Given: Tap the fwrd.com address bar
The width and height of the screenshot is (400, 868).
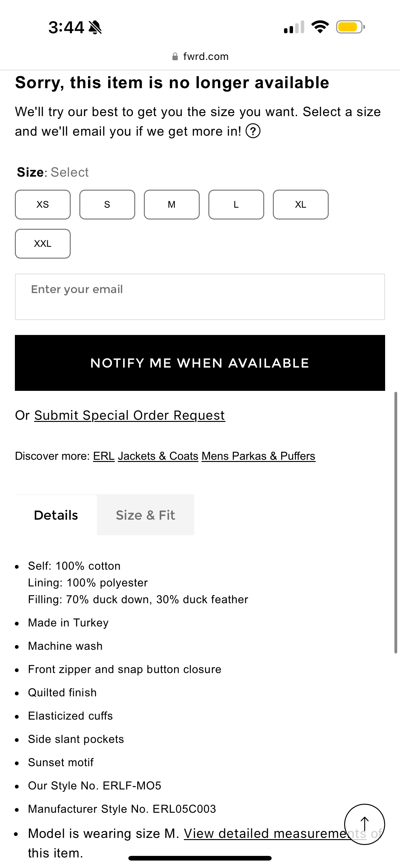Looking at the screenshot, I should (x=205, y=57).
